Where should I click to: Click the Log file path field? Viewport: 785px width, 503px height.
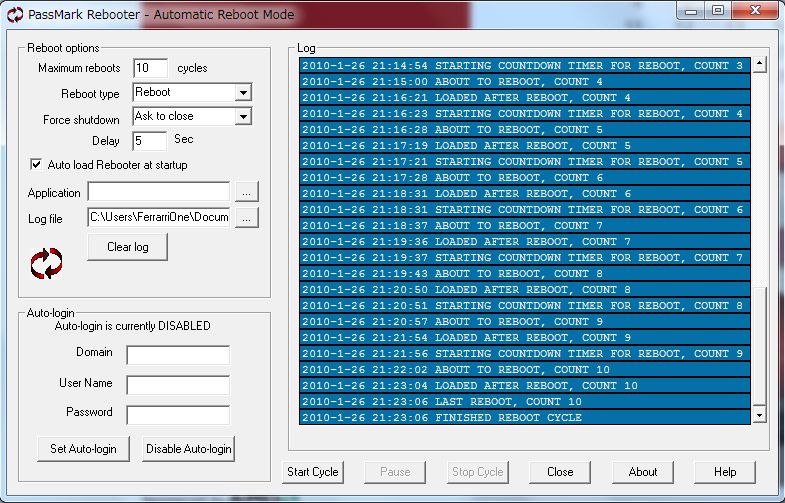159,217
